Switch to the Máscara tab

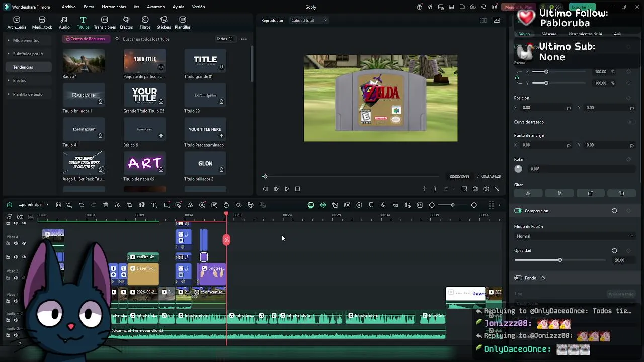549,34
